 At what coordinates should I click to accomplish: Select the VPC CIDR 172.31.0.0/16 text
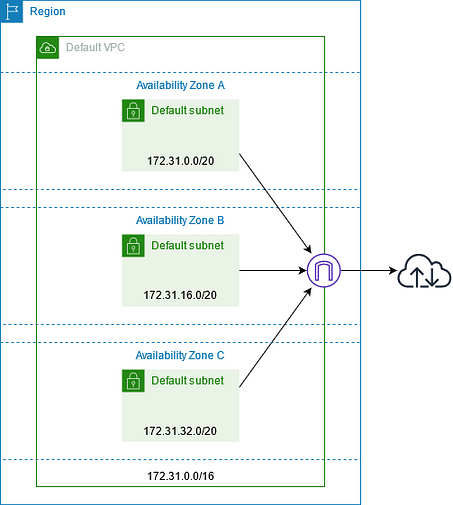click(181, 476)
